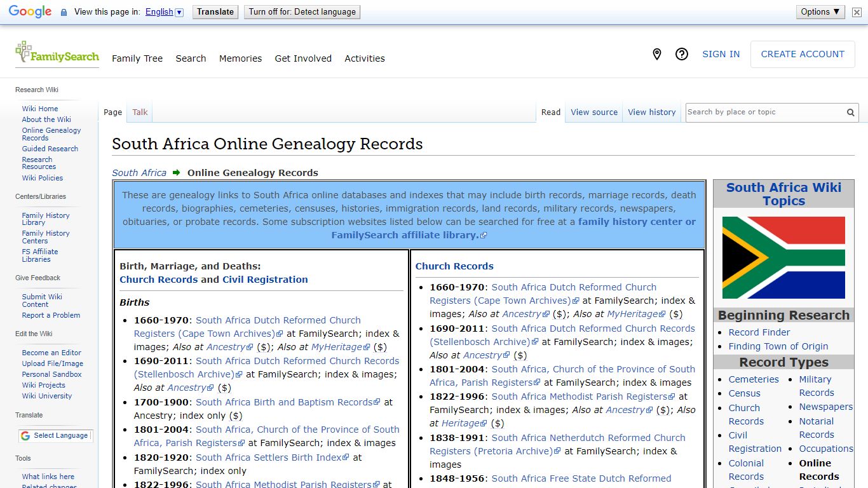The image size is (868, 488).
Task: Click Become an Editor link
Action: coord(51,353)
